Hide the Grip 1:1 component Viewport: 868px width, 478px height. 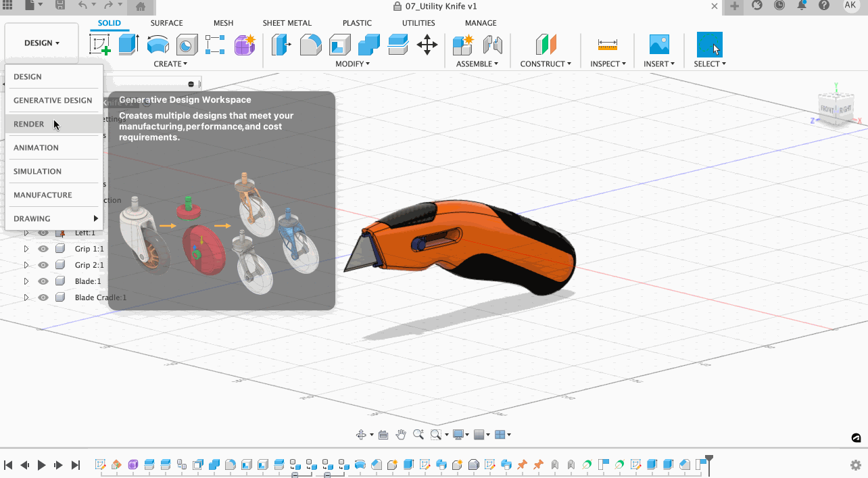[x=43, y=249]
